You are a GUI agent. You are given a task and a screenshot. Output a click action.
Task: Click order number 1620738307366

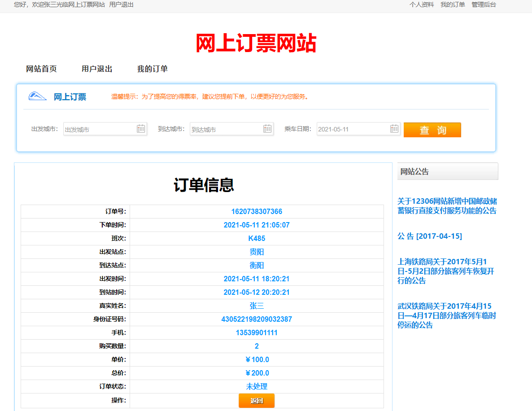point(257,211)
